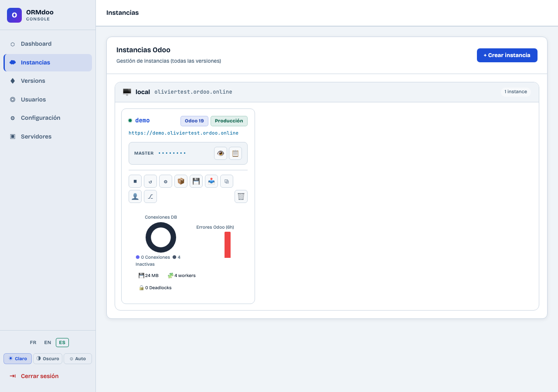Click the 0 Conexiones legend entry
Screen dimensions: 558x392
pyautogui.click(x=153, y=257)
